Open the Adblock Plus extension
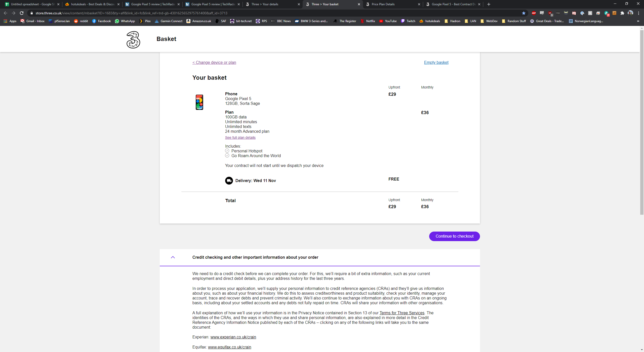The width and height of the screenshot is (644, 352). click(x=534, y=13)
